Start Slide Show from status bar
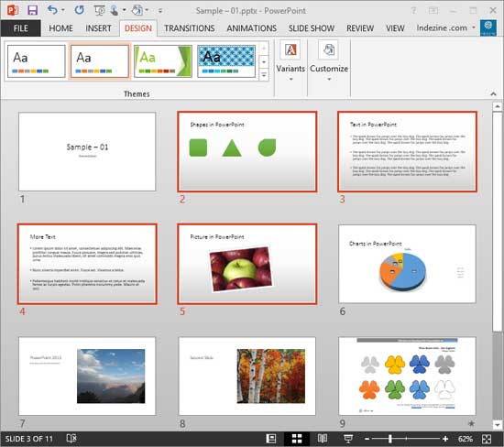Viewport: 504px width, 447px height. [348, 439]
